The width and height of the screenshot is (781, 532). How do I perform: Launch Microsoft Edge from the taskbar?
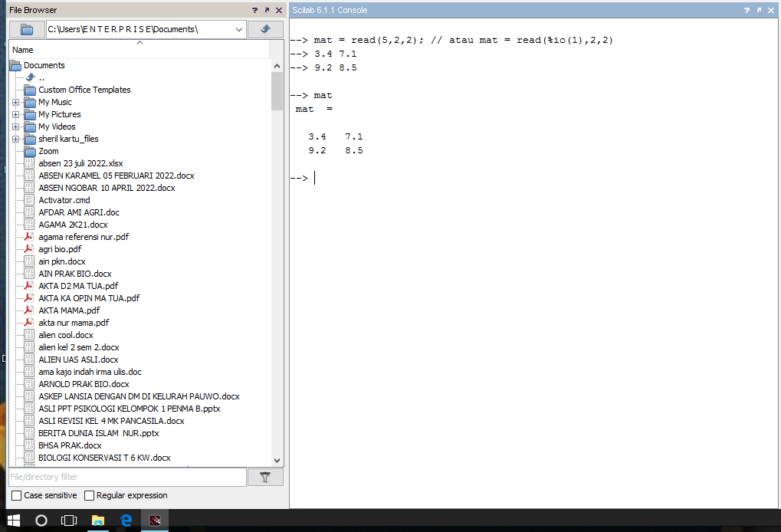(x=126, y=521)
